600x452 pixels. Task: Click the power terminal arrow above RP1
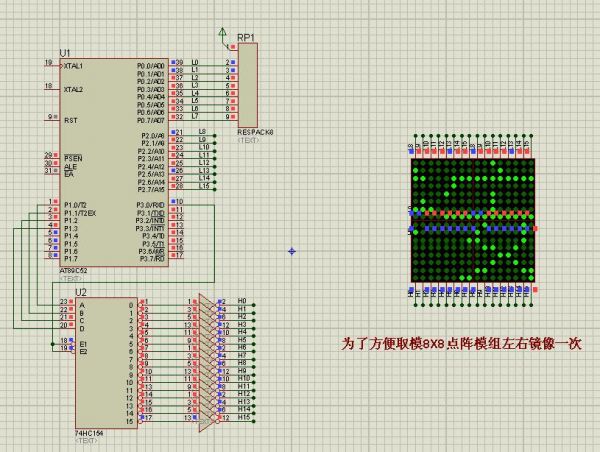pyautogui.click(x=222, y=35)
